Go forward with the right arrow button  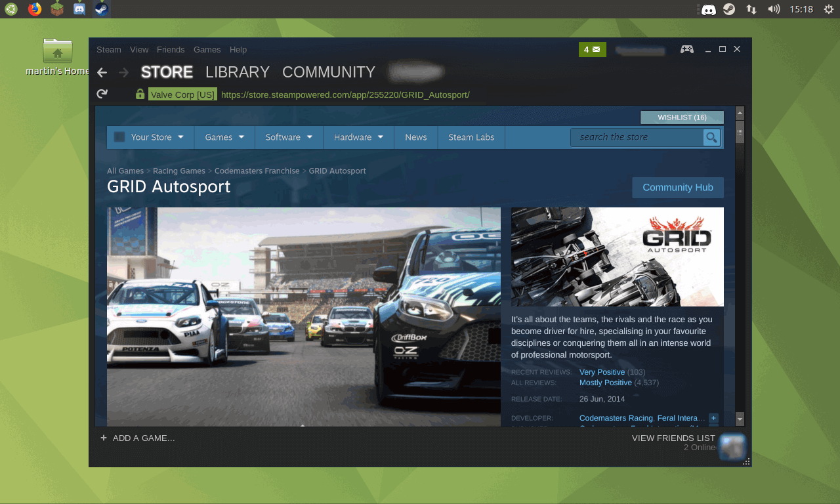(123, 72)
